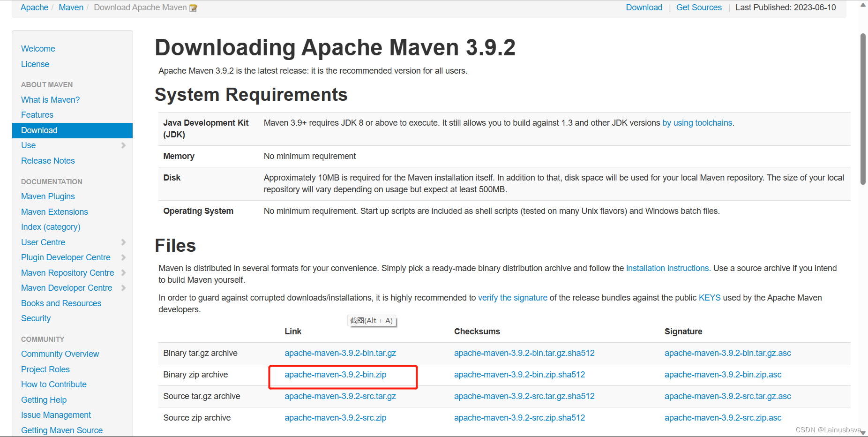Image resolution: width=868 pixels, height=437 pixels.
Task: Open How to Contribute link
Action: 54,384
